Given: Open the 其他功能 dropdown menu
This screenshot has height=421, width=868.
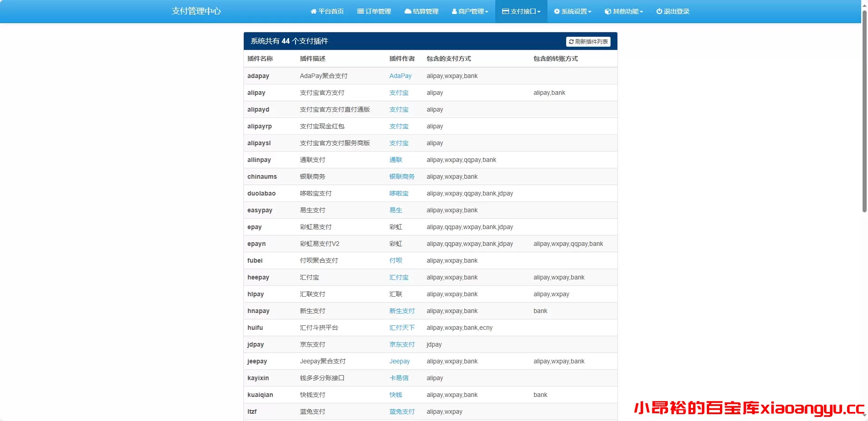Looking at the screenshot, I should pyautogui.click(x=624, y=11).
